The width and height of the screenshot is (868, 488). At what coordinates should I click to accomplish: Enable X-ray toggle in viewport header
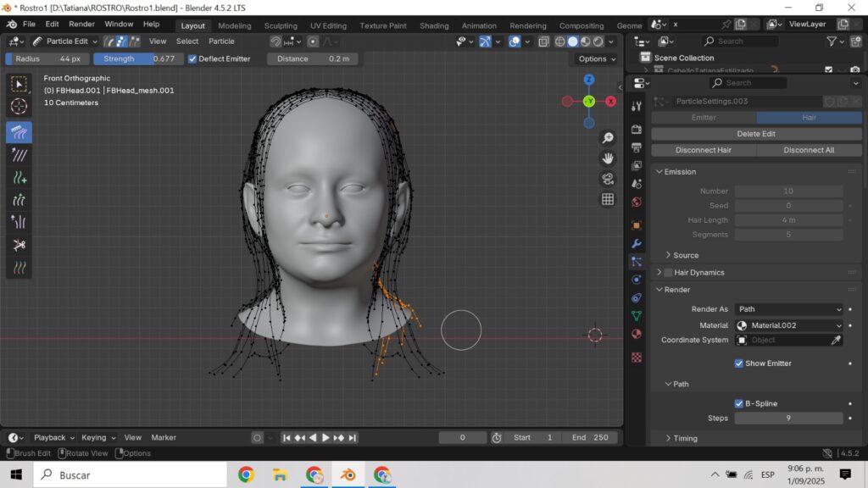(x=543, y=42)
